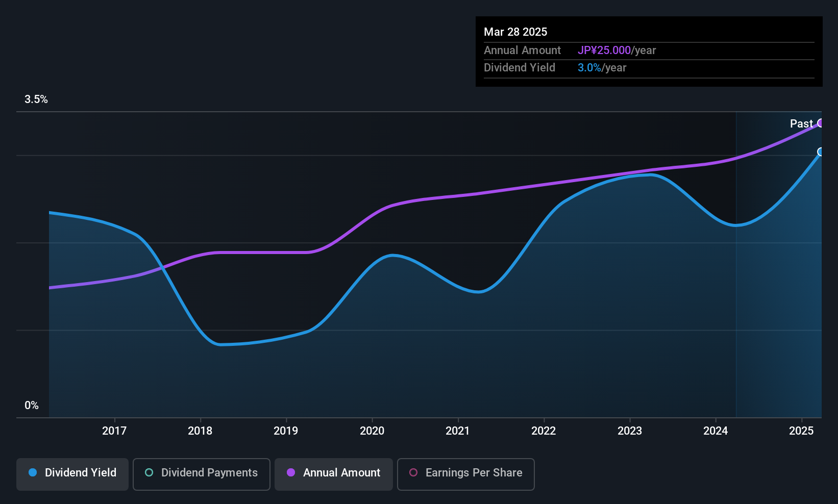Click the 2018 x-axis year label
The height and width of the screenshot is (504, 838).
200,431
